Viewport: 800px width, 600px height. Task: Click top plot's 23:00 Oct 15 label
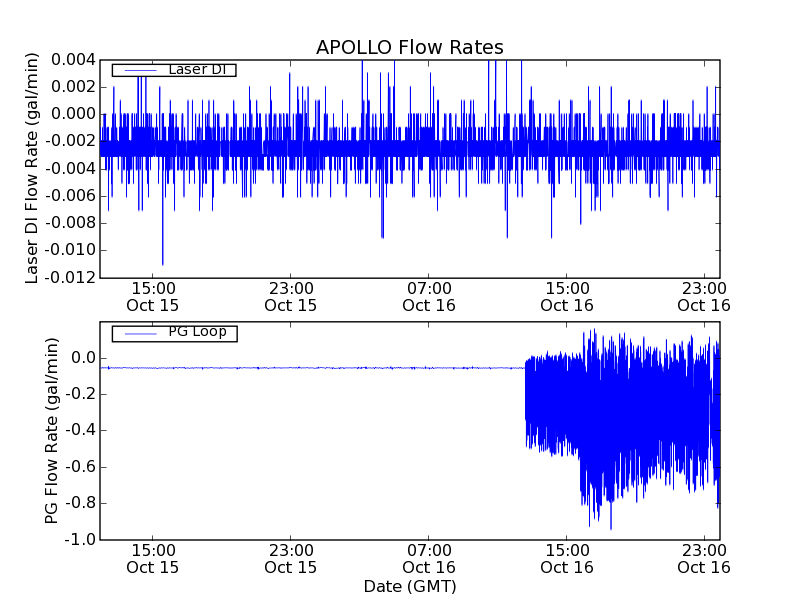pyautogui.click(x=291, y=297)
